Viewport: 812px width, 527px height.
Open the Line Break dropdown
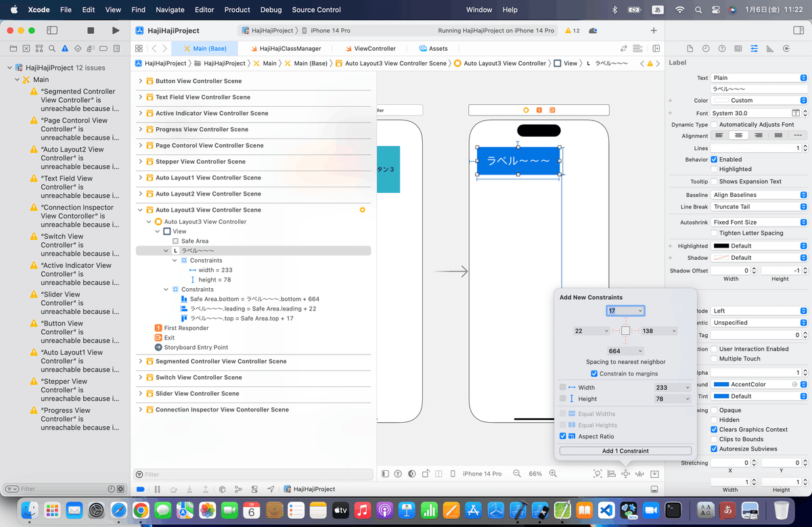[759, 207]
